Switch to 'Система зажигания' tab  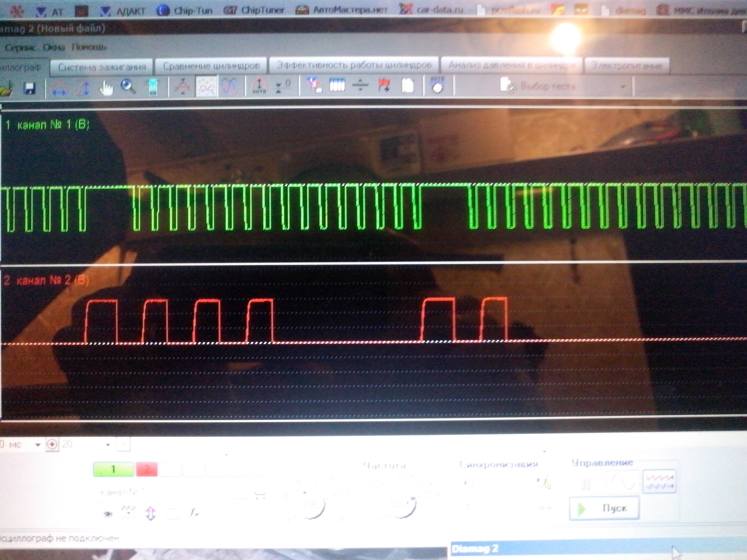click(x=102, y=67)
